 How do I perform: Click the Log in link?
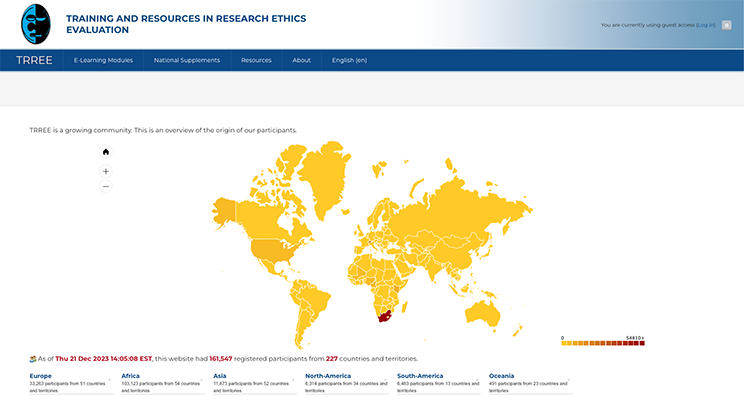(x=705, y=25)
